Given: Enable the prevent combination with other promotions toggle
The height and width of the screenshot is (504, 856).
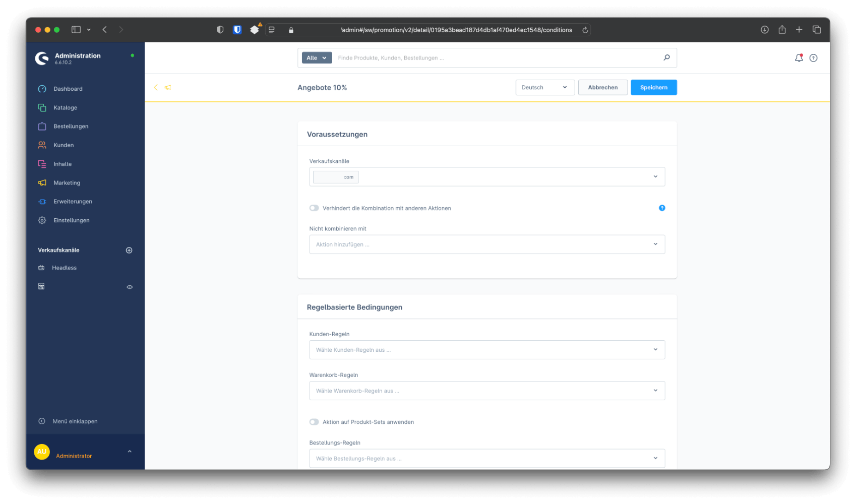Looking at the screenshot, I should [x=314, y=208].
